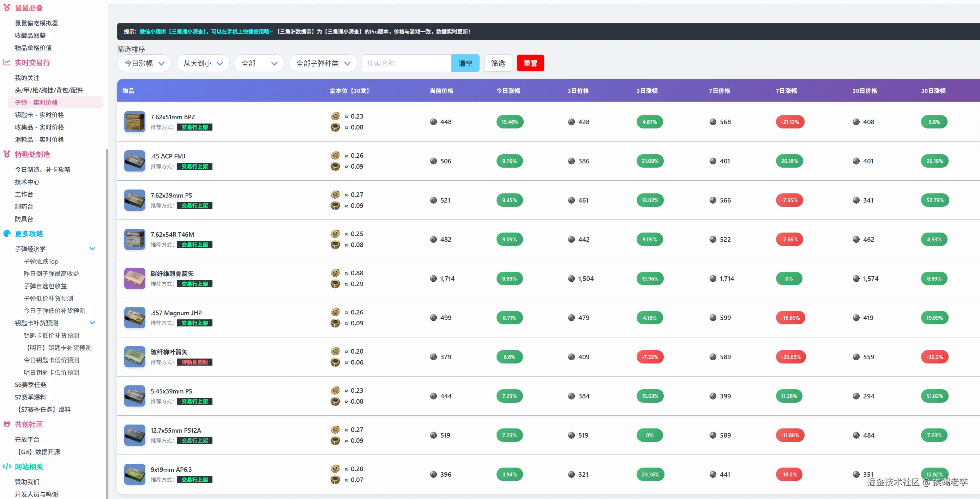Open 收集品 - 实时价格 sidebar menu item
The image size is (980, 499).
pyautogui.click(x=39, y=127)
